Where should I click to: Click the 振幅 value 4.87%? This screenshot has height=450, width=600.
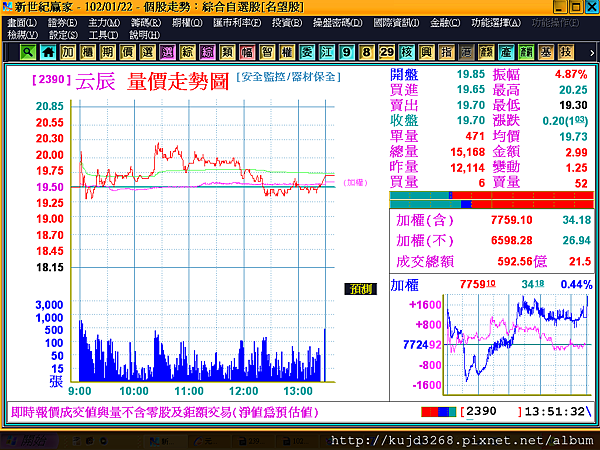tap(571, 74)
